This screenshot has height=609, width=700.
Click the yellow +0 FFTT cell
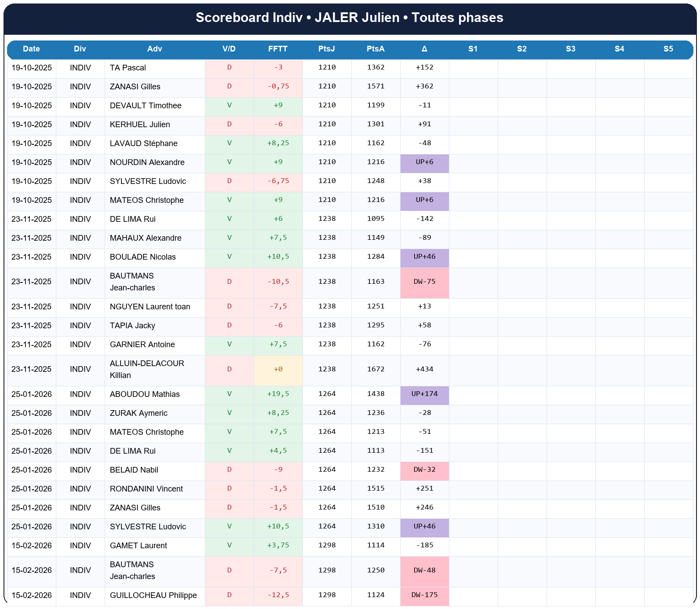tap(278, 369)
